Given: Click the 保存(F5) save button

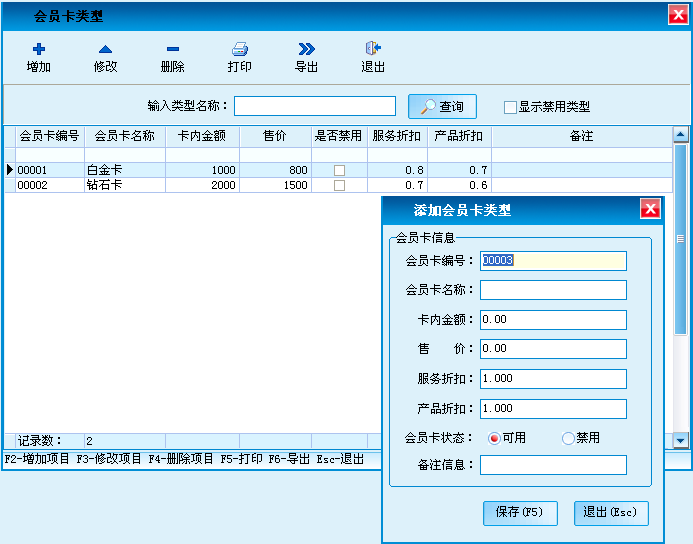Looking at the screenshot, I should tap(519, 512).
